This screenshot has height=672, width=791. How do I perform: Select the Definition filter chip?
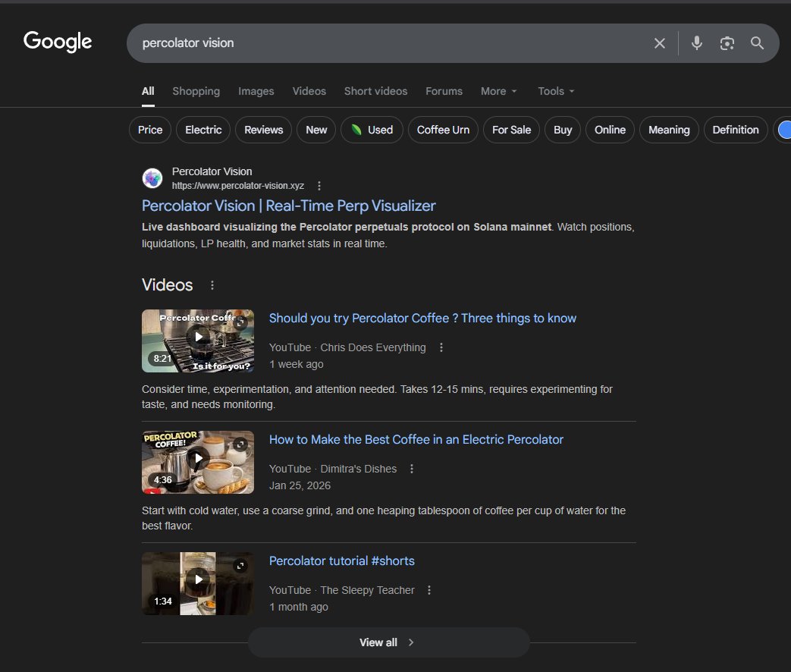(x=736, y=130)
